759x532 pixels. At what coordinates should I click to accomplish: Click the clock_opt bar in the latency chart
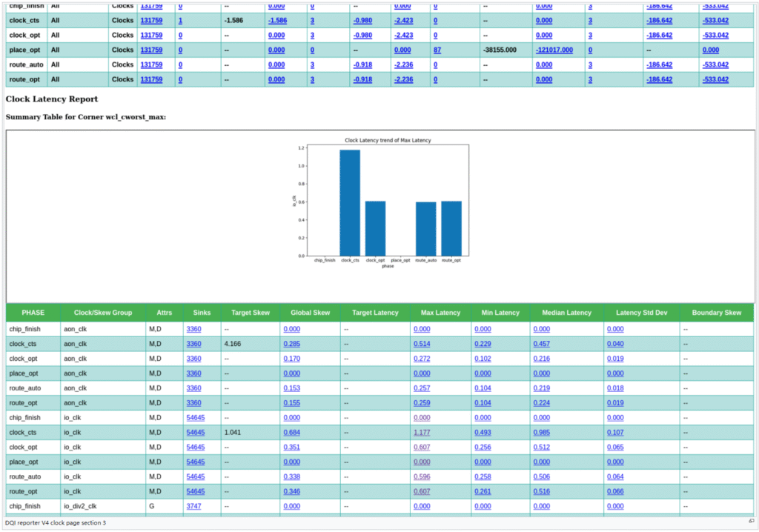(375, 228)
